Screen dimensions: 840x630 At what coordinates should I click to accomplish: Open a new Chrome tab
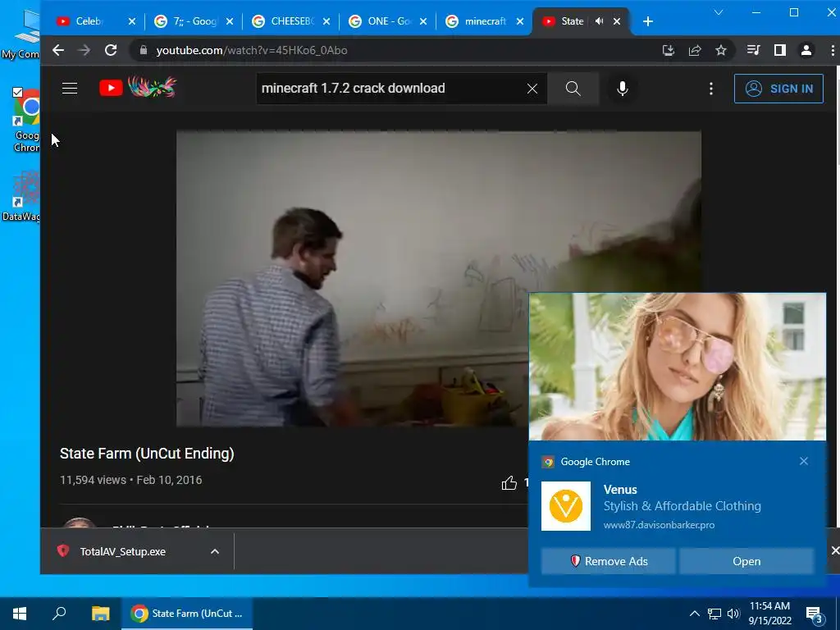click(x=648, y=21)
